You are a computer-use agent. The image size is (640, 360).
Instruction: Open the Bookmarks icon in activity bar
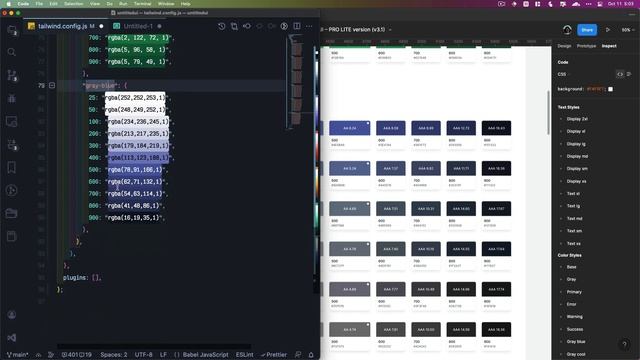click(12, 167)
